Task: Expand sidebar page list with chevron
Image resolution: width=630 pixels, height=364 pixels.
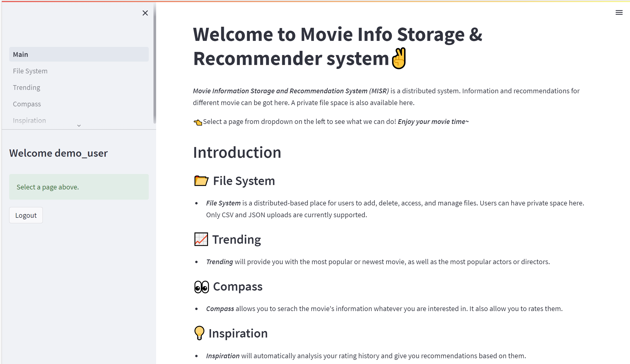Action: pos(79,126)
